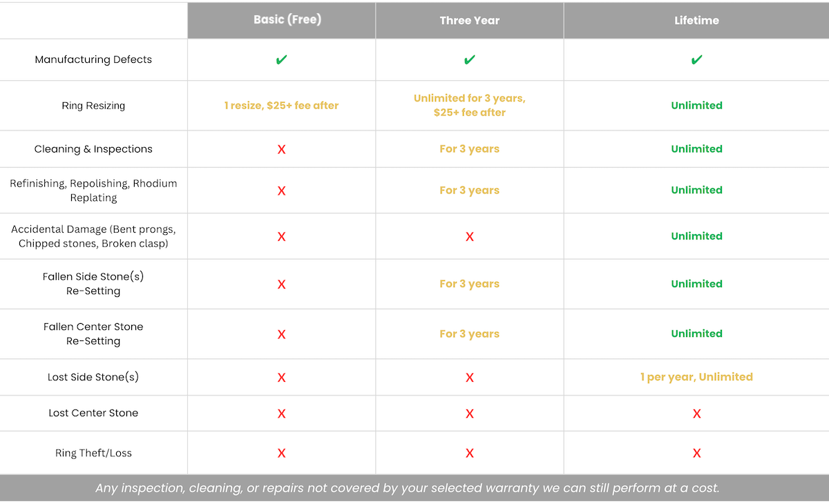Click Three Year "For 3 years" for Cleaning & Inspections
Screen dimensions: 829x504
pyautogui.click(x=469, y=149)
